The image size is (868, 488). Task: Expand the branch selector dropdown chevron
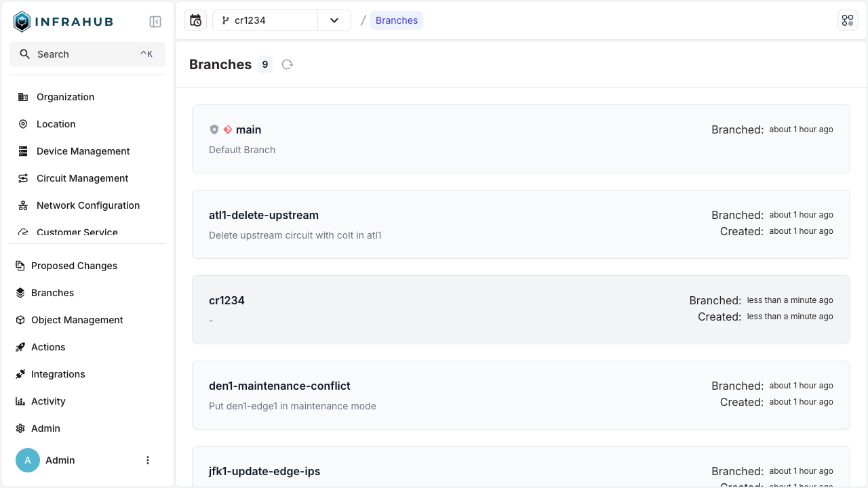tap(334, 20)
